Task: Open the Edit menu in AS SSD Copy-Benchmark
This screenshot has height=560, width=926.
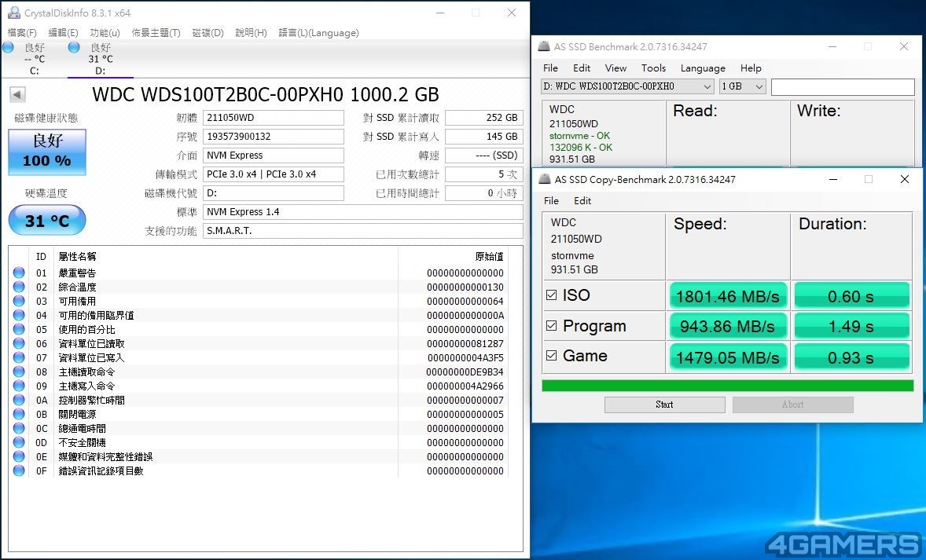Action: pyautogui.click(x=582, y=200)
